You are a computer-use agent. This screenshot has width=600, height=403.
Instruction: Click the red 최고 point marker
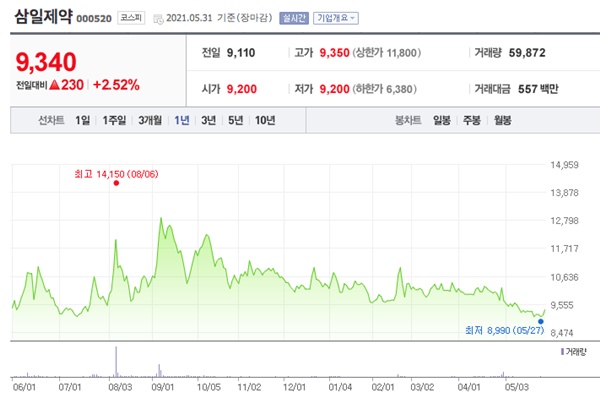point(116,183)
